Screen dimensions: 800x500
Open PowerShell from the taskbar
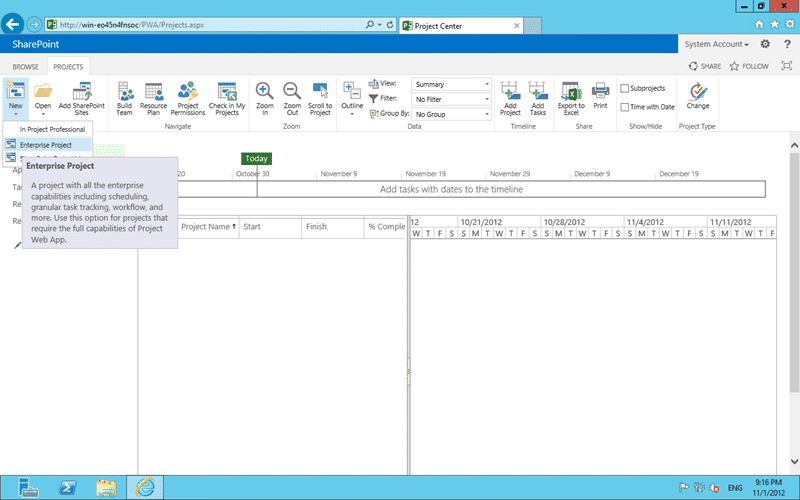pyautogui.click(x=67, y=488)
